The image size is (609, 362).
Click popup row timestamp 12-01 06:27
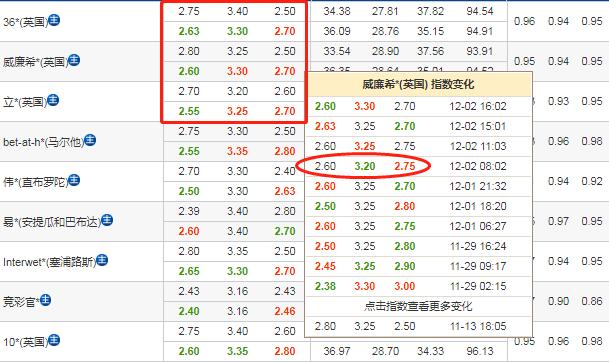[478, 226]
